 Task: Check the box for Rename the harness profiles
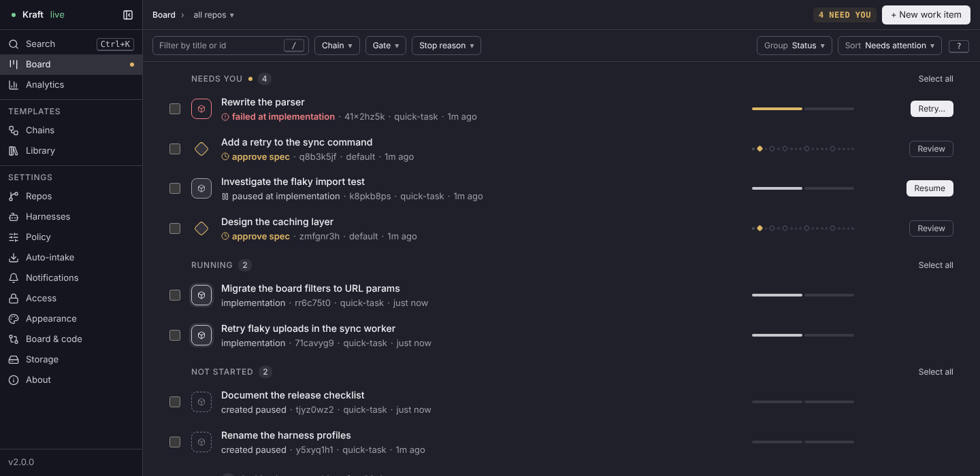(x=175, y=442)
